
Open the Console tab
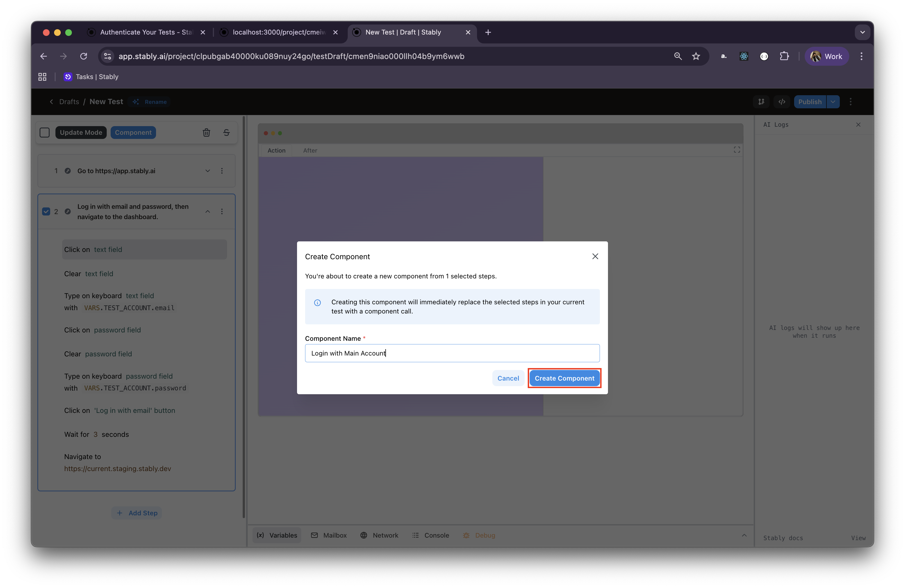(x=430, y=535)
